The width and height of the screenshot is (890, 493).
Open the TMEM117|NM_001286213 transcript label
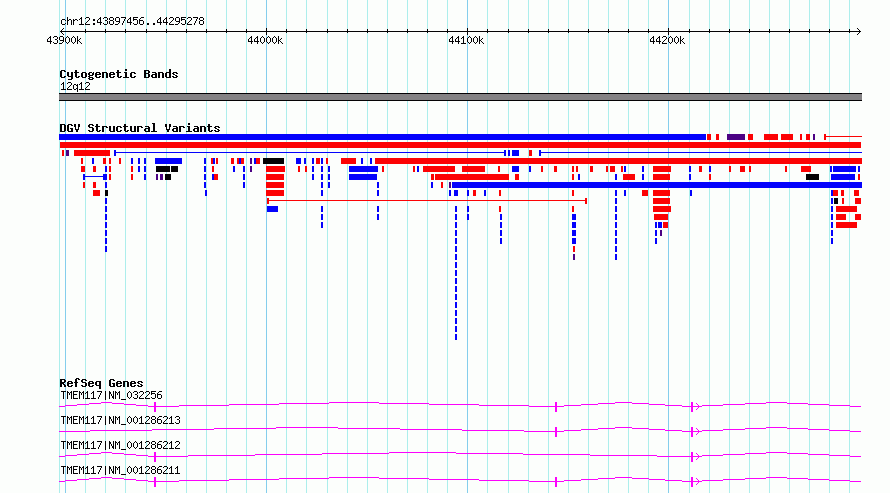(120, 420)
